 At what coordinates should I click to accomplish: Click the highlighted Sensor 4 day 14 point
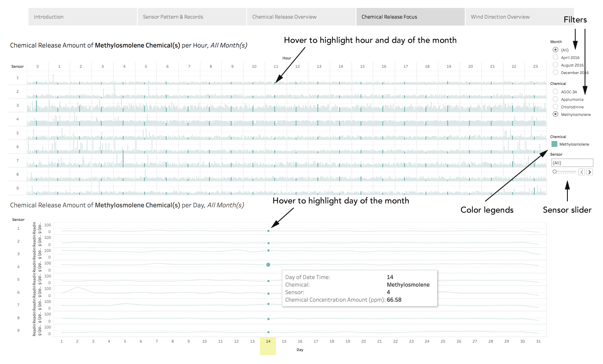click(268, 264)
